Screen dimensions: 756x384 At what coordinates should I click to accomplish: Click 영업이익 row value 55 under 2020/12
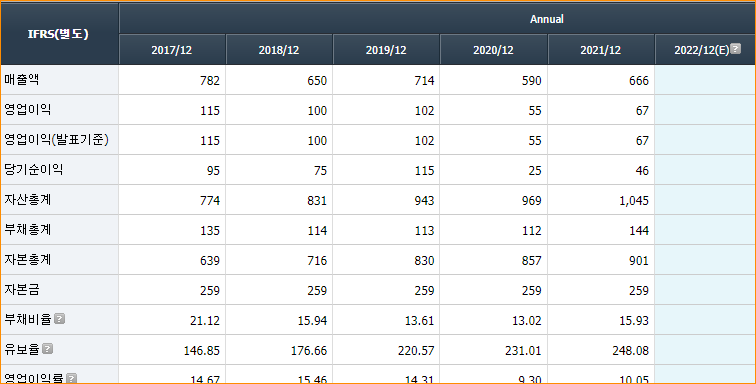[535, 110]
